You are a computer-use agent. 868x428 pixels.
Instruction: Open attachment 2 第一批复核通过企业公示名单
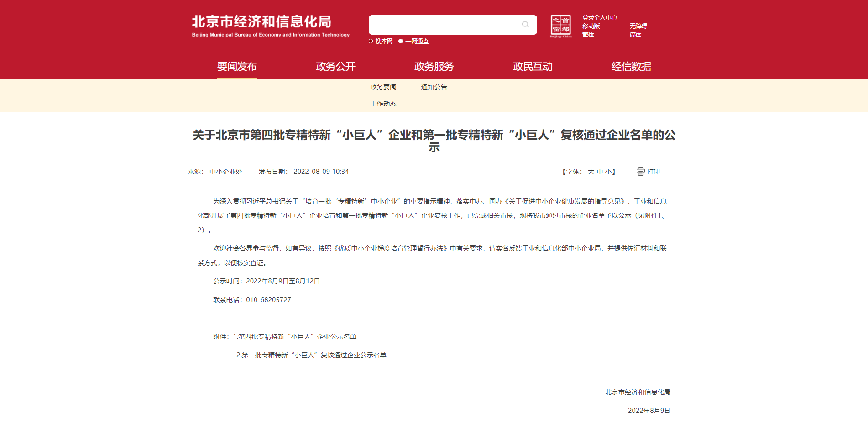[311, 355]
